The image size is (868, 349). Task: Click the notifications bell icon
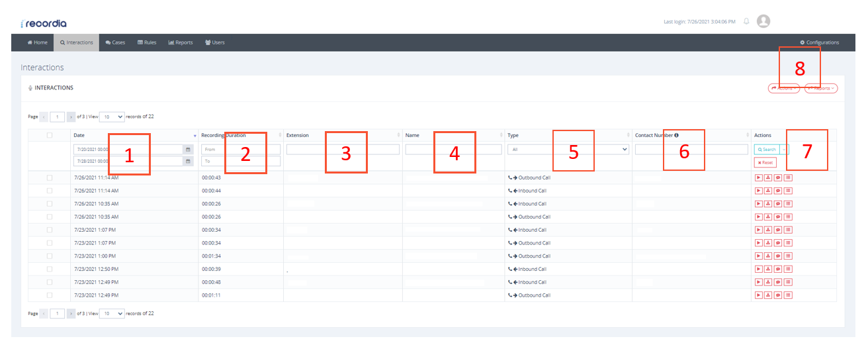(x=746, y=21)
